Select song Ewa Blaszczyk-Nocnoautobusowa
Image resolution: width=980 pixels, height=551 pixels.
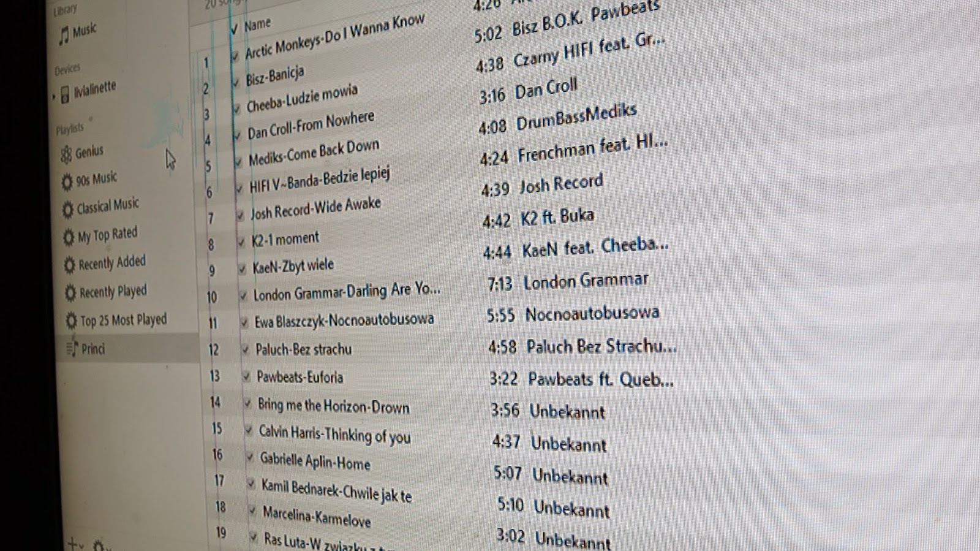click(x=344, y=321)
